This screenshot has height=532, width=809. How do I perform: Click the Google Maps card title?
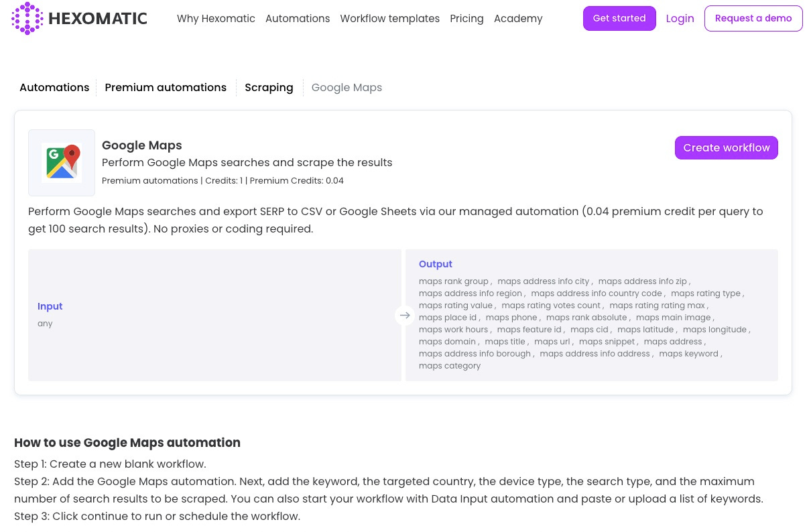[142, 145]
